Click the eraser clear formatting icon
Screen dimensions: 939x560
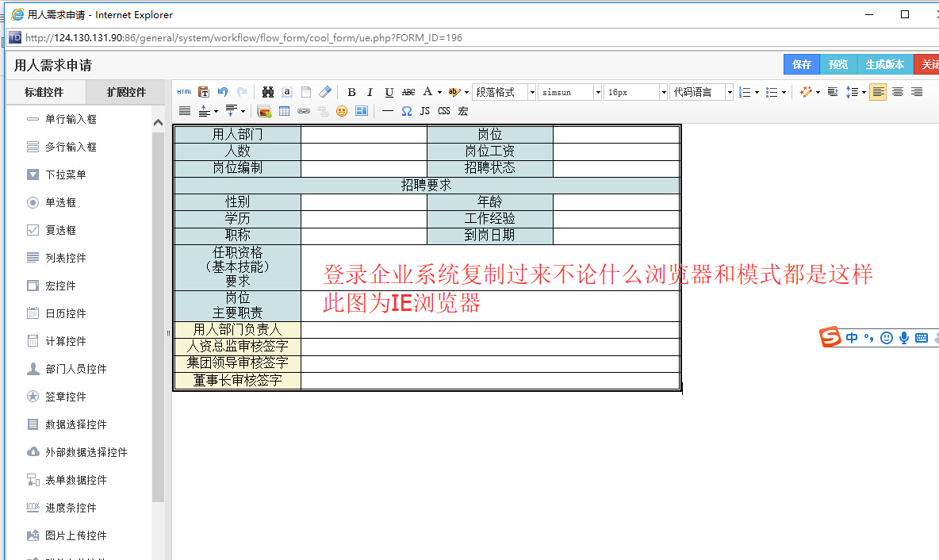click(325, 92)
